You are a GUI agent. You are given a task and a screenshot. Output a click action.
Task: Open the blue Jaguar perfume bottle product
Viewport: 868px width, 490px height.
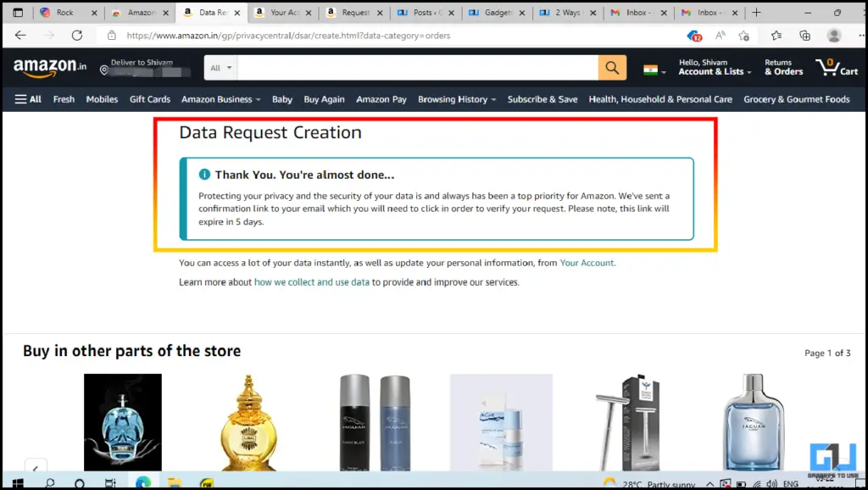[754, 422]
